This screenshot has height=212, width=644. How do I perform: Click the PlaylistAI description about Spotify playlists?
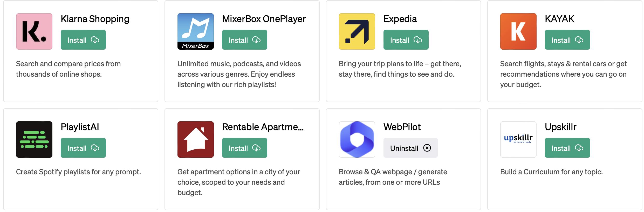78,172
